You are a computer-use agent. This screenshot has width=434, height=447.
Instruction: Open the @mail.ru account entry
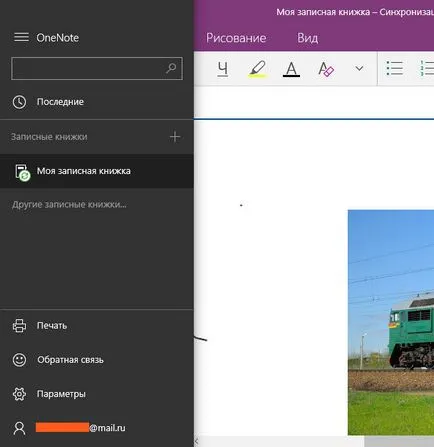click(x=97, y=428)
